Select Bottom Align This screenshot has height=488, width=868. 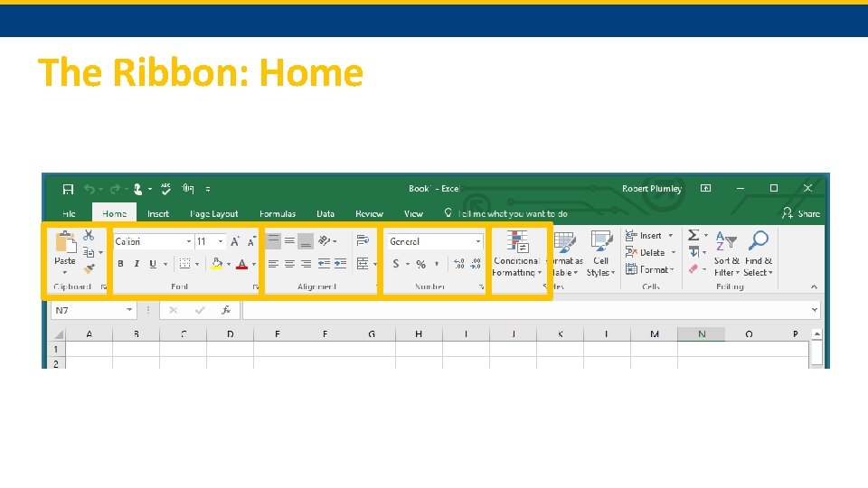pyautogui.click(x=306, y=240)
